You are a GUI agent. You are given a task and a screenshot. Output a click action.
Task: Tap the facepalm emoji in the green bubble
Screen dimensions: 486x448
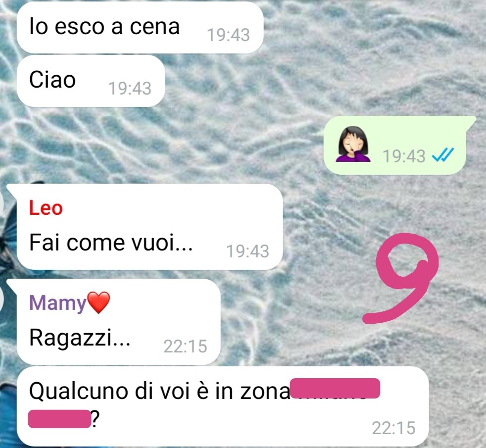tap(353, 144)
